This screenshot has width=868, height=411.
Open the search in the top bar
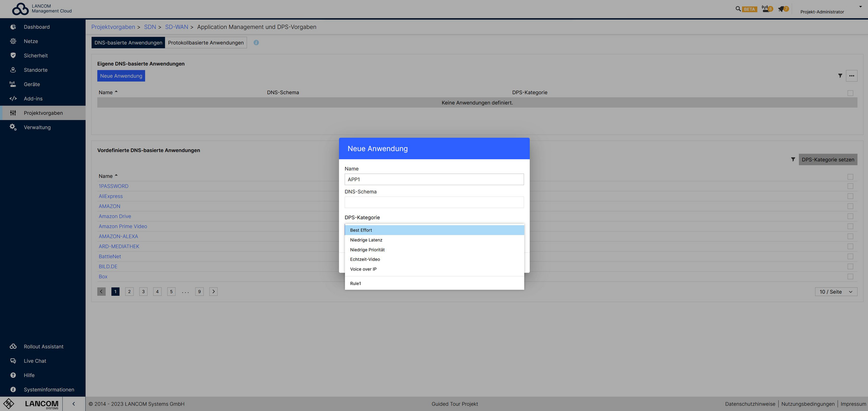[737, 9]
